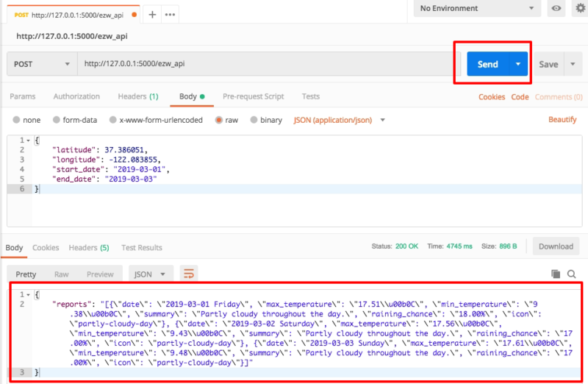Select the x-www-form-urlencoded body type
588x384 pixels.
tap(113, 120)
